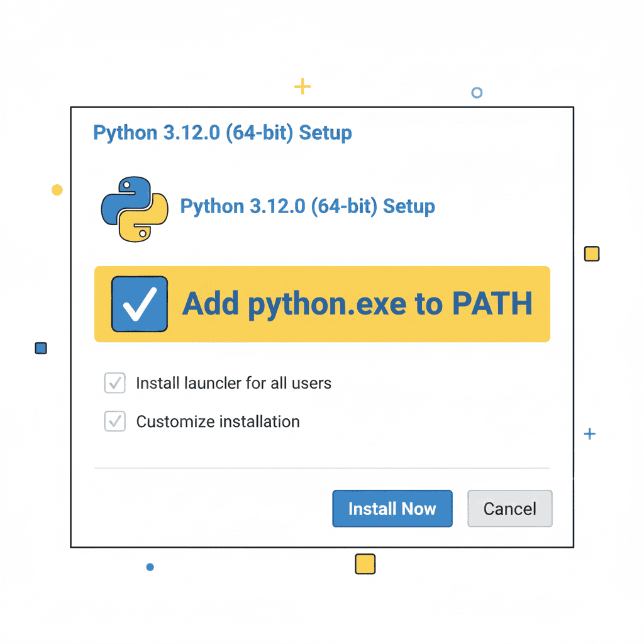Click the Python 3.12.0 header beside the logo
This screenshot has width=644, height=644.
308,206
